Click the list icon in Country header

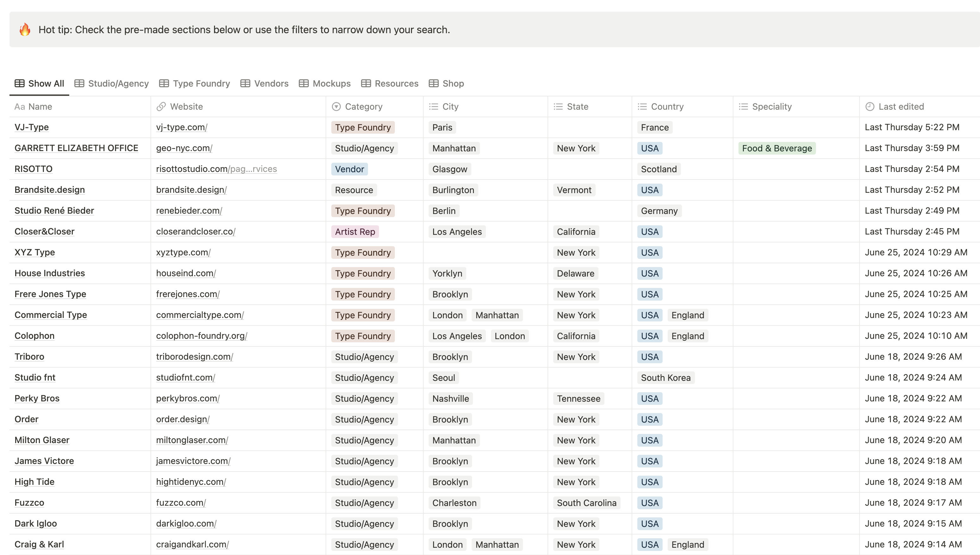click(642, 107)
